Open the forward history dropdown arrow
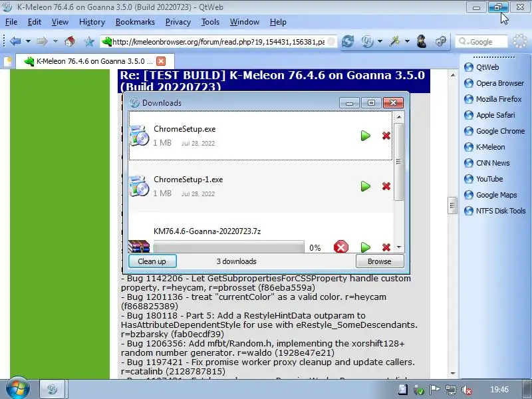Image resolution: width=532 pixels, height=399 pixels. (x=55, y=41)
